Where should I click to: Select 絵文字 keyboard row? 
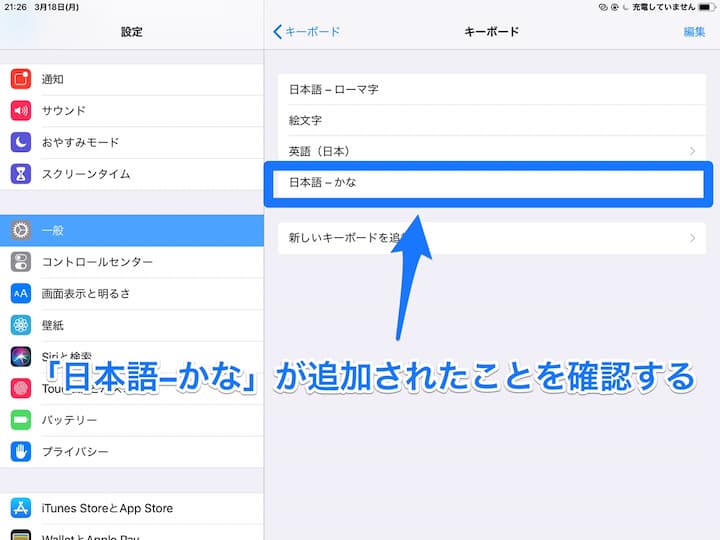click(x=492, y=120)
